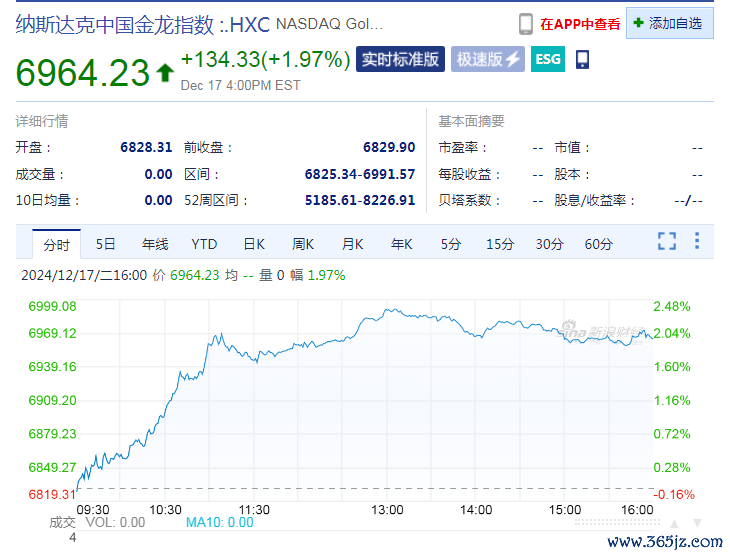Click the mobile device icon next to ESG
Image resolution: width=730 pixels, height=557 pixels.
582,60
